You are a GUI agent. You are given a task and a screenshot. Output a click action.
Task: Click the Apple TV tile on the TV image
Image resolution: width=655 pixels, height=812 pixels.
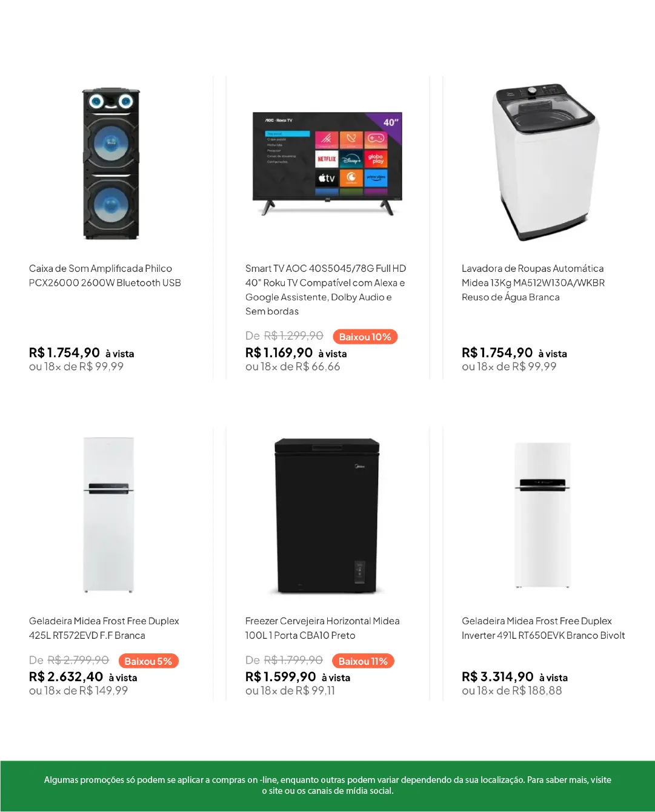[327, 178]
